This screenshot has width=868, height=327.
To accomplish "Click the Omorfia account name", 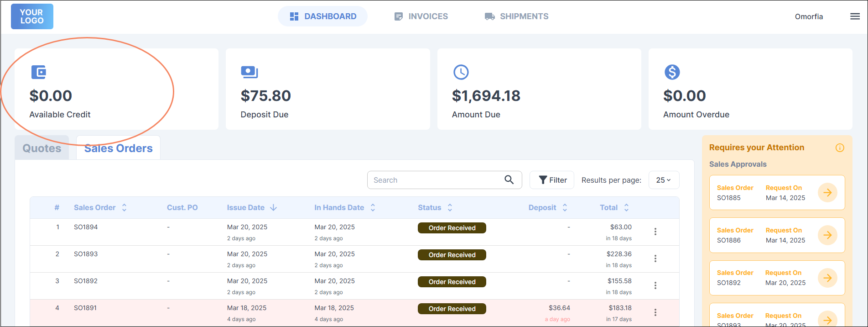I will click(809, 16).
